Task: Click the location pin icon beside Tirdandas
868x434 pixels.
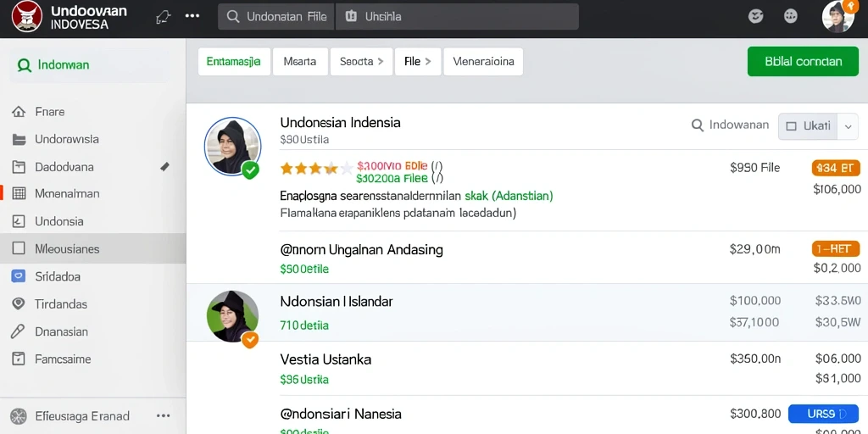Action: click(19, 304)
